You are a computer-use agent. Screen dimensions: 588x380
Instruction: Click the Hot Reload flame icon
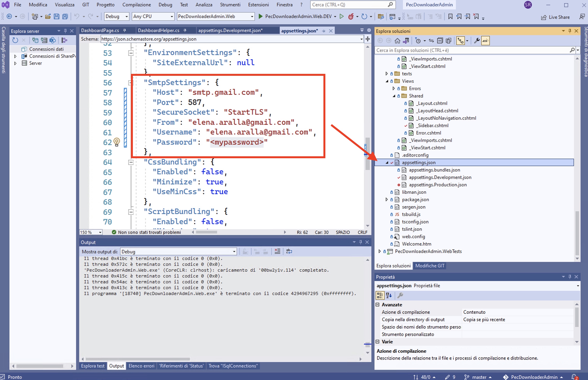coord(351,17)
